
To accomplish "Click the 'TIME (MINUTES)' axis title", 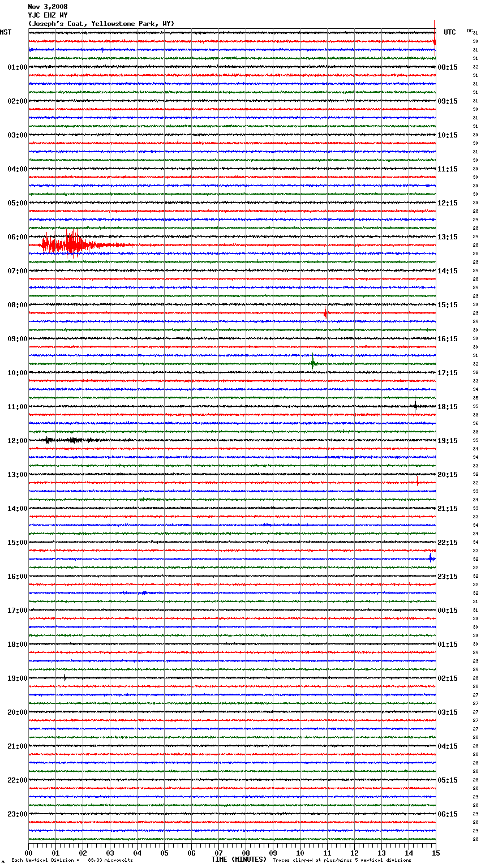I will tap(239, 860).
